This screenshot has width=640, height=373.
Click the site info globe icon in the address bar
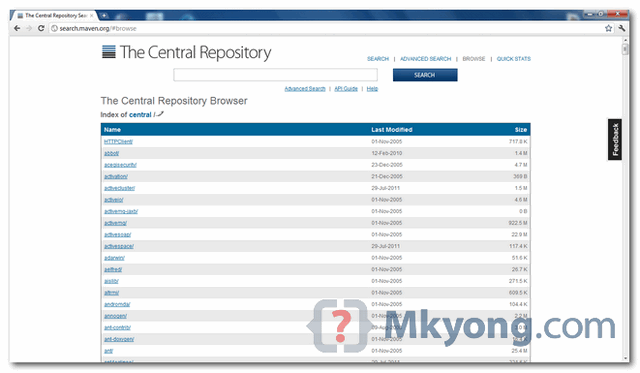tap(54, 28)
